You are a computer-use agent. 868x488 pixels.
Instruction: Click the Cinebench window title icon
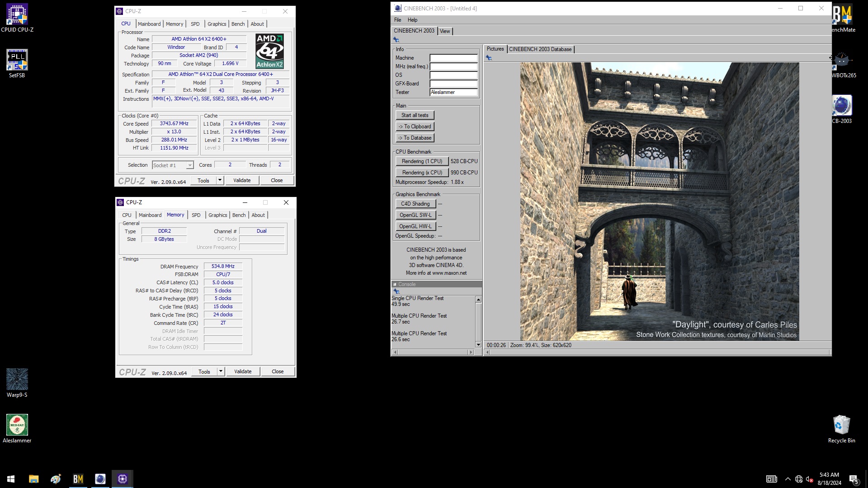[398, 8]
